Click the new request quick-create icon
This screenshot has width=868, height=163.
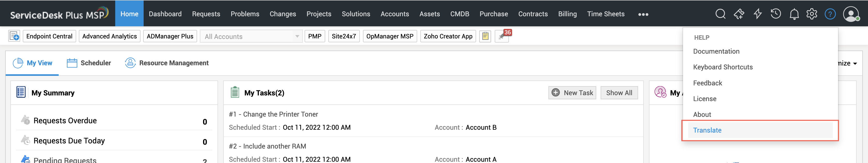tap(14, 36)
